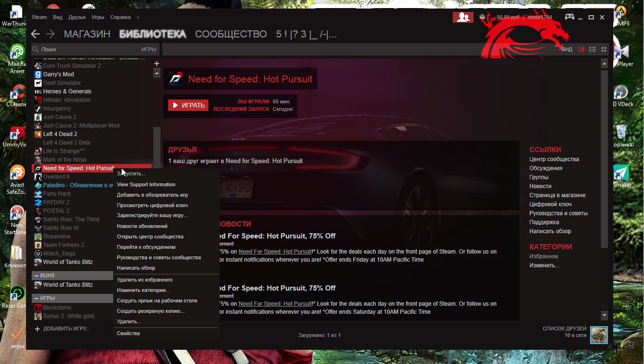Click the Heroes & Generals game icon
The image size is (644, 364).
38,91
